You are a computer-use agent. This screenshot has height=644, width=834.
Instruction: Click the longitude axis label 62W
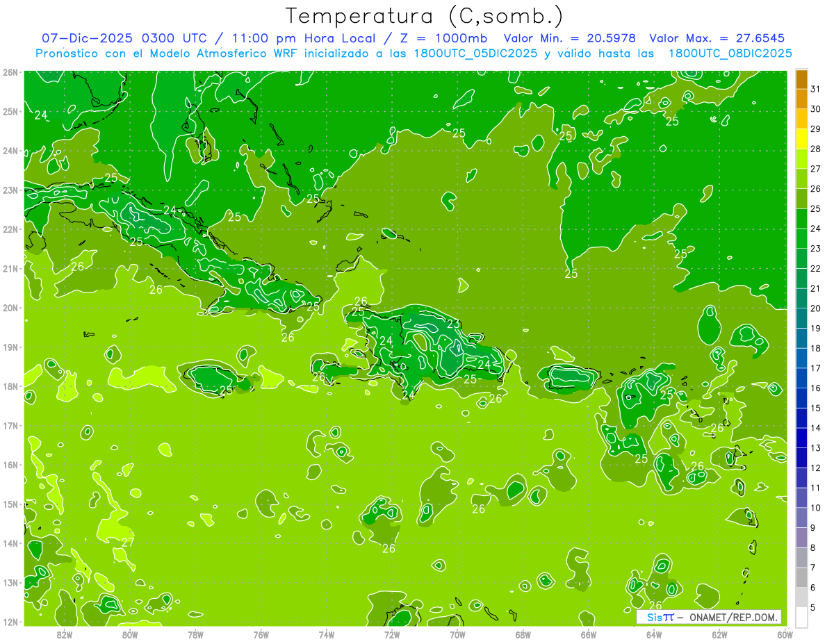point(719,634)
